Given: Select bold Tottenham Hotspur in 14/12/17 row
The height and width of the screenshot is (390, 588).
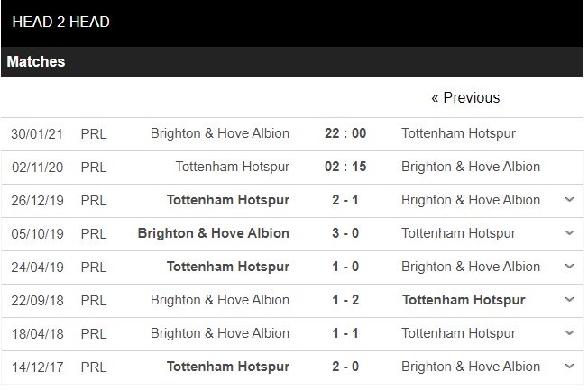Looking at the screenshot, I should pyautogui.click(x=231, y=366).
